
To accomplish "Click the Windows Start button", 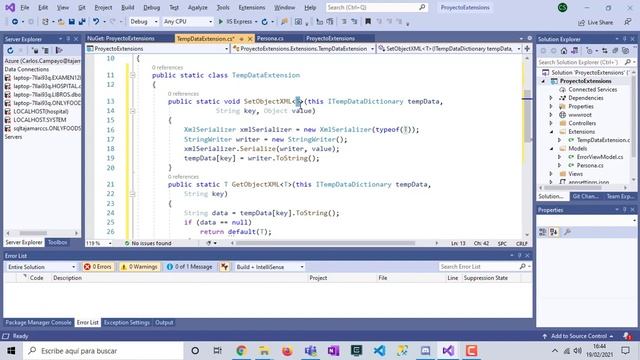I will (11, 351).
